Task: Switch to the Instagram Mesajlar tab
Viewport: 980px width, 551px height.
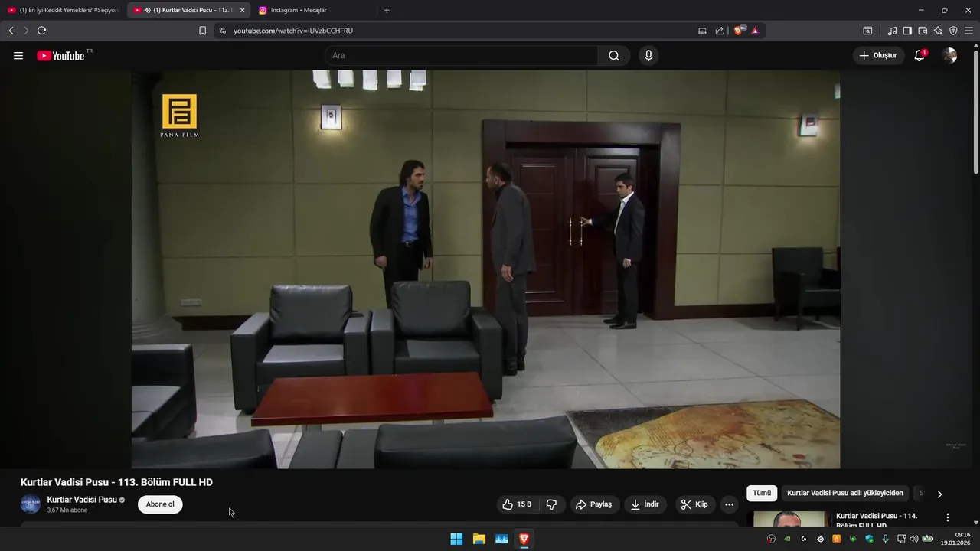Action: pos(314,10)
